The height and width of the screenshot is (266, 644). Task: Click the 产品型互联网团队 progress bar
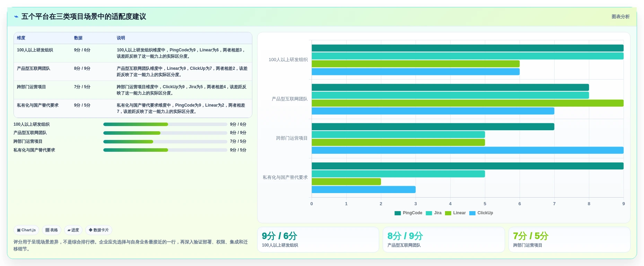[165, 133]
